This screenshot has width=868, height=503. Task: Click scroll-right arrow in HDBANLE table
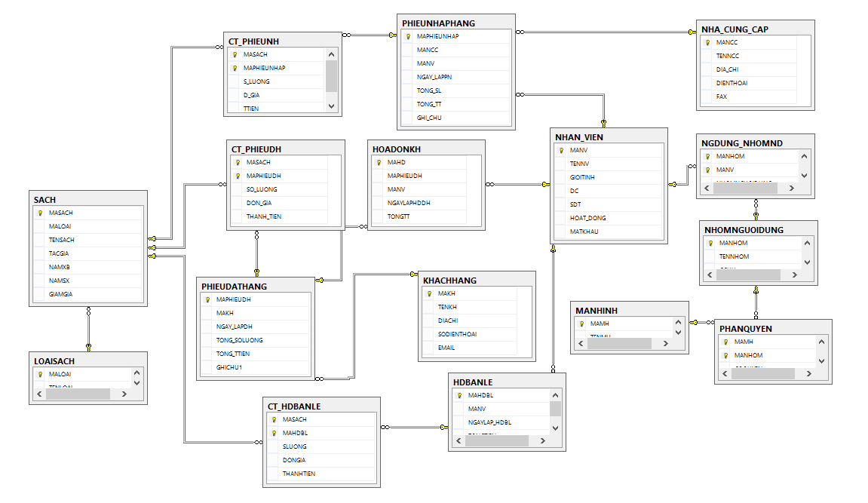(x=542, y=441)
